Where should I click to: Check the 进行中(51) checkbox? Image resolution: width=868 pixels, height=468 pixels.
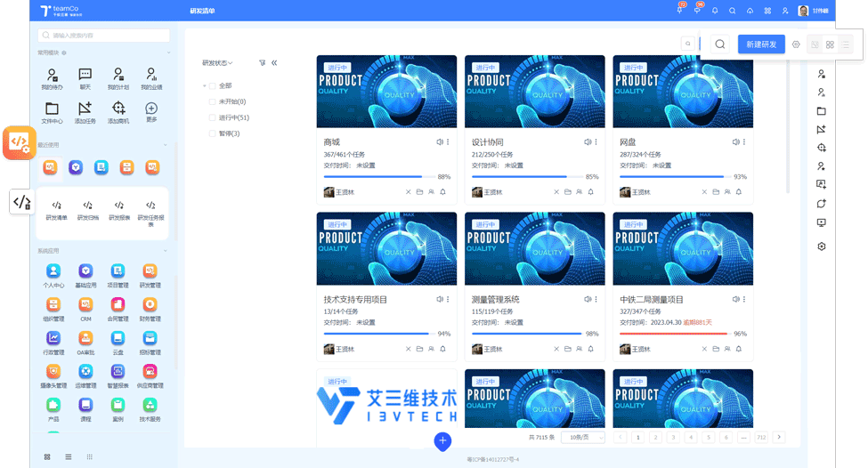212,117
